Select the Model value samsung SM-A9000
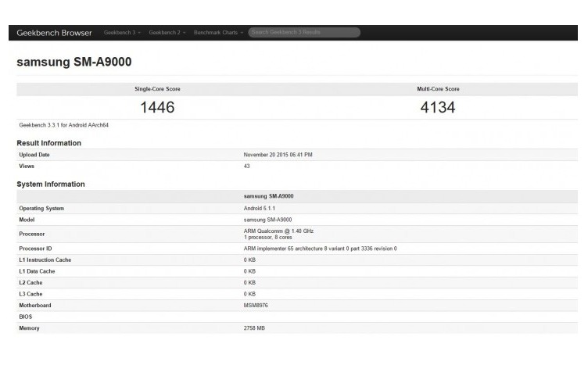The height and width of the screenshot is (383, 588). point(267,220)
